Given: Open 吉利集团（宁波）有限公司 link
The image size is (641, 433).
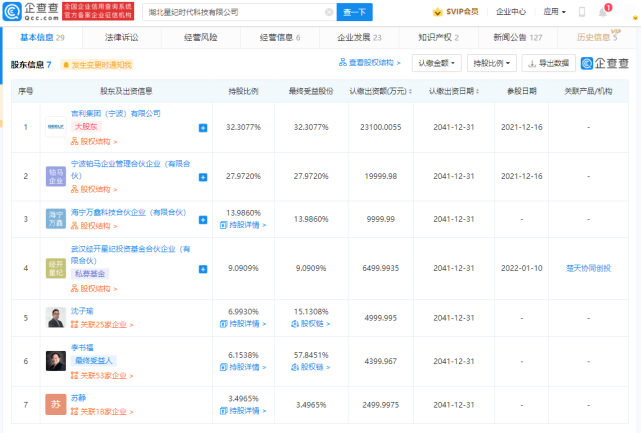Looking at the screenshot, I should pyautogui.click(x=116, y=113).
